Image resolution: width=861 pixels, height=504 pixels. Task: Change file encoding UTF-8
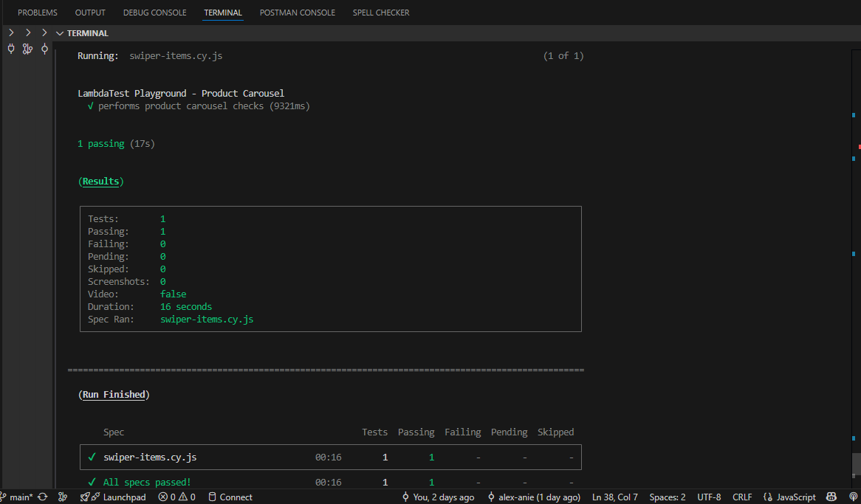point(709,497)
